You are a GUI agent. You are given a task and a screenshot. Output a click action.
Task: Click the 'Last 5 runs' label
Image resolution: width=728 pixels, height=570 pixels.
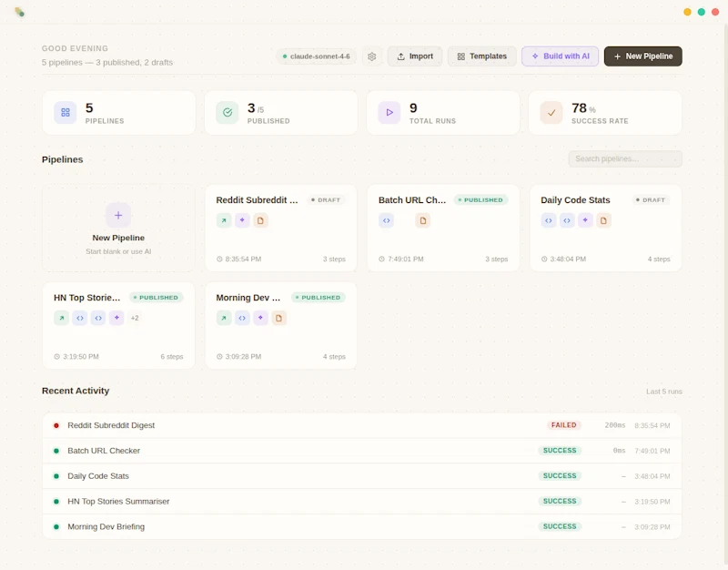[x=664, y=392]
